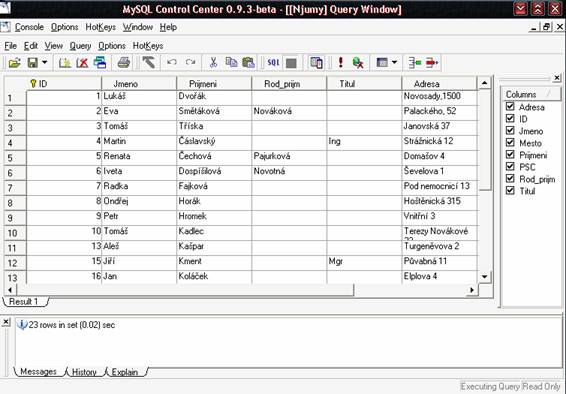
Task: Switch to the Explain tab
Action: tap(125, 372)
